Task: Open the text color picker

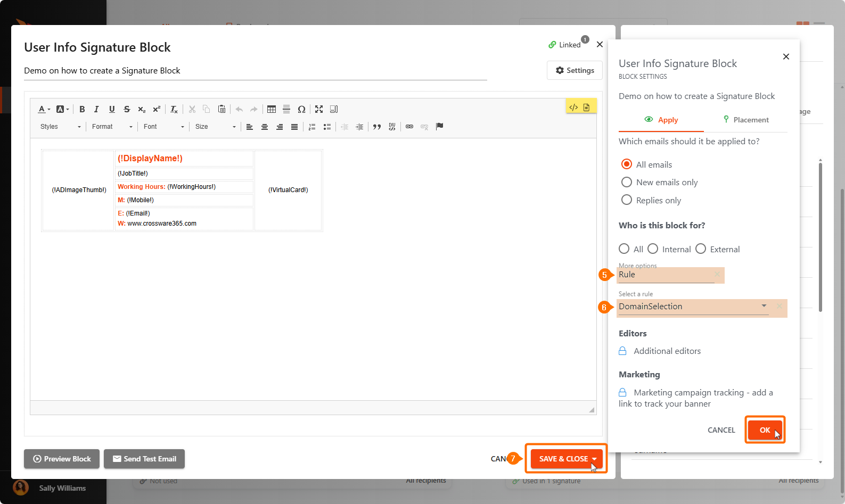Action: coord(44,109)
